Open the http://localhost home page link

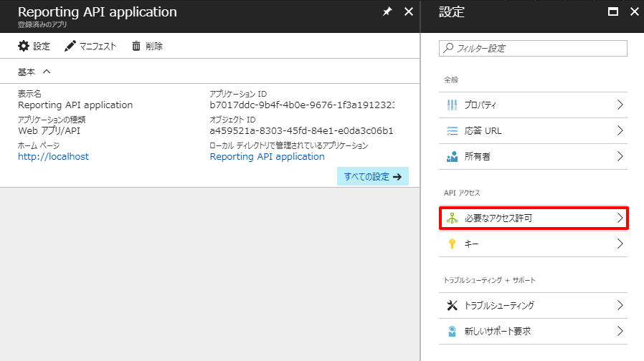53,157
